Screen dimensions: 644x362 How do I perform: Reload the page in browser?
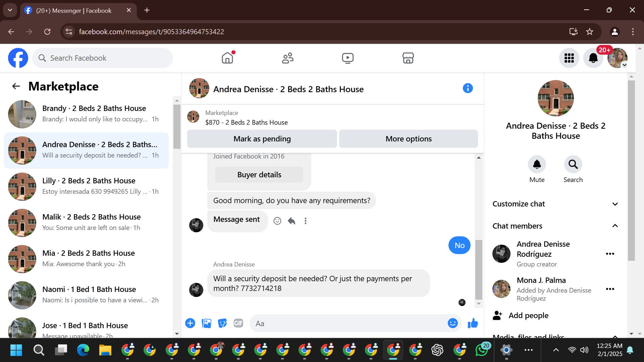47,32
